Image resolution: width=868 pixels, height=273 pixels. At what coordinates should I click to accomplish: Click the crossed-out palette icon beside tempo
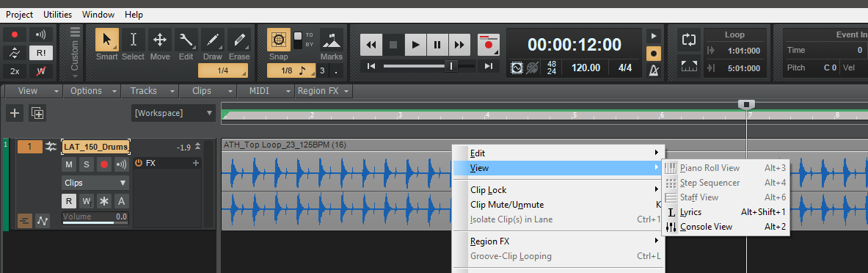[x=533, y=68]
